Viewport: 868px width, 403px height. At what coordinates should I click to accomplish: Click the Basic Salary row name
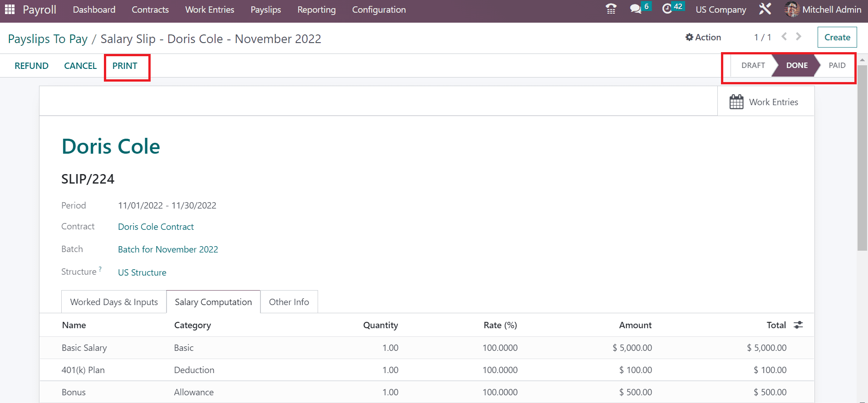[x=84, y=348]
